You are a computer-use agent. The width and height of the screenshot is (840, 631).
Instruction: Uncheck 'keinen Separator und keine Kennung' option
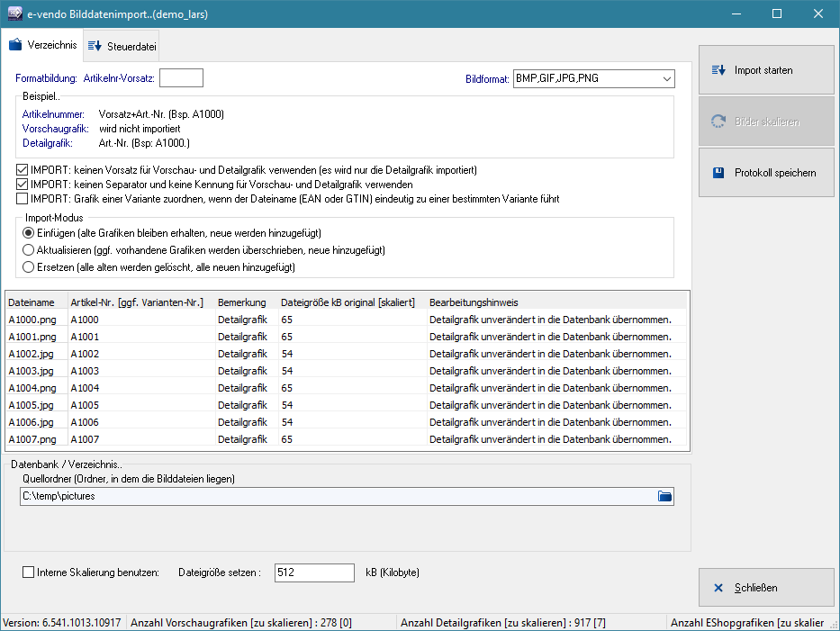coord(22,185)
